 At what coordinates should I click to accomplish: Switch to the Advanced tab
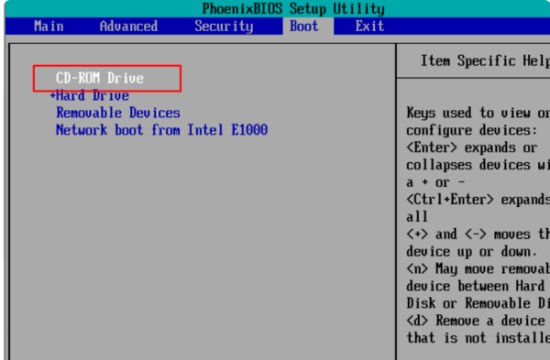tap(128, 26)
